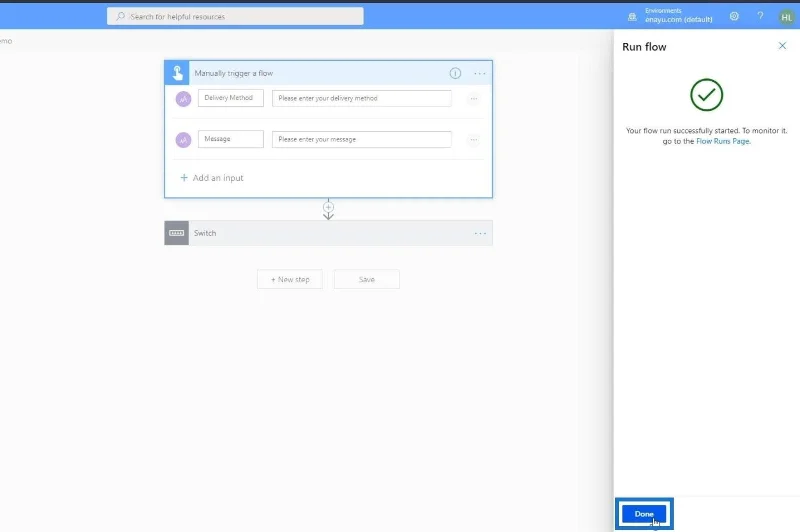800x532 pixels.
Task: Open Message input options menu
Action: click(473, 139)
